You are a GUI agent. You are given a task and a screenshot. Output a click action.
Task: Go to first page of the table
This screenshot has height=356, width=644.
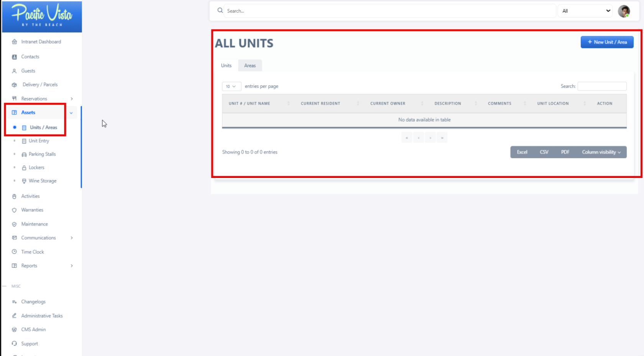click(x=407, y=138)
